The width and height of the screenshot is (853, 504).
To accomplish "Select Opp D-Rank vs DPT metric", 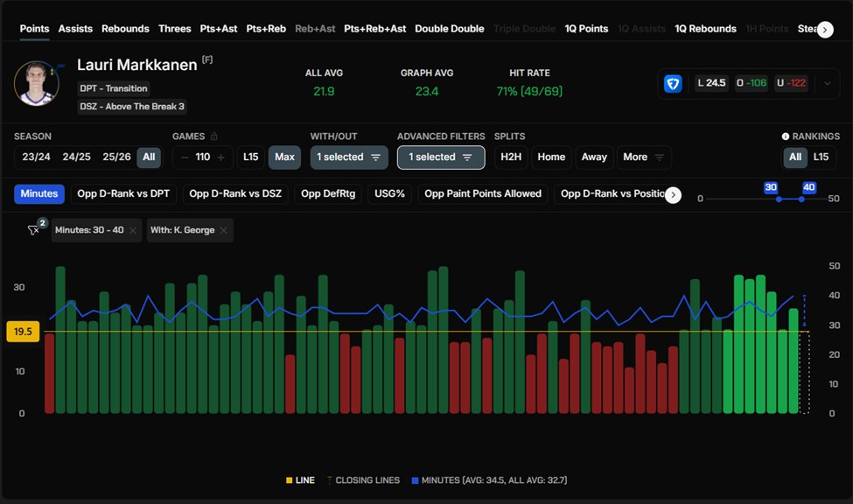I will [123, 193].
